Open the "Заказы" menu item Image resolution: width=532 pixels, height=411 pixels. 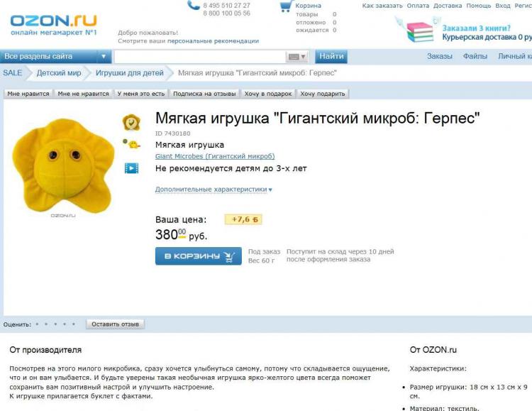click(439, 56)
